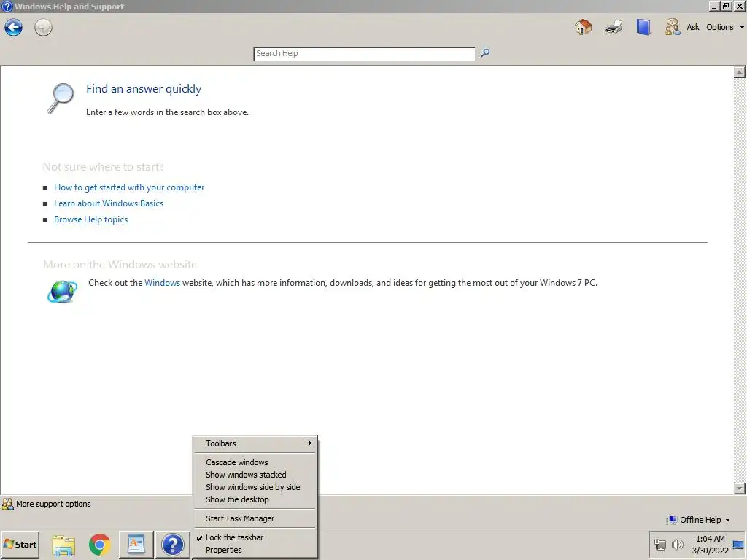Viewport: 747px width, 560px height.
Task: Click the greyed-out Forward arrow button
Action: click(x=43, y=27)
